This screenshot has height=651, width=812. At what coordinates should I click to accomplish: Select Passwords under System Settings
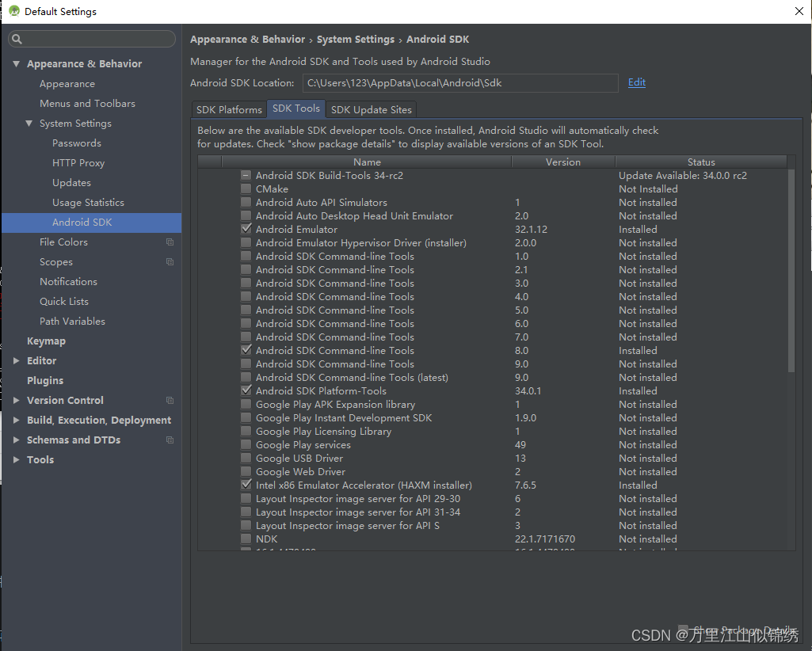coord(77,143)
